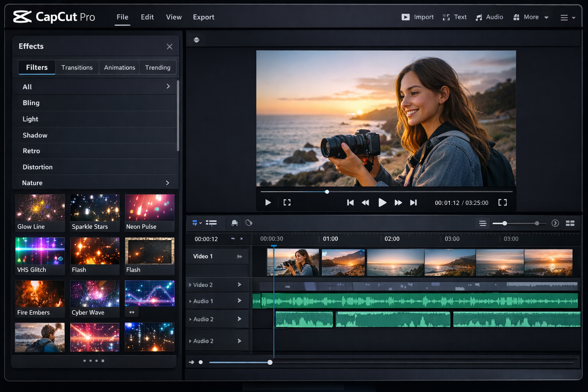Open the Import panel
This screenshot has height=392, width=588.
point(417,17)
